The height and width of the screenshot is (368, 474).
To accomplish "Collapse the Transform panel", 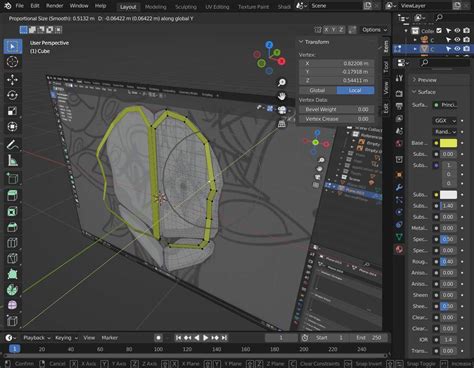I will pos(301,42).
